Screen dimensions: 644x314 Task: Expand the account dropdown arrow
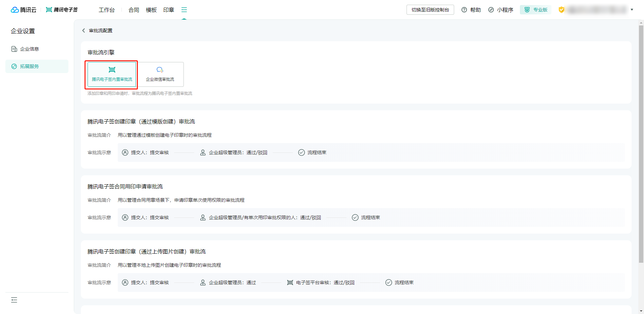click(x=632, y=10)
